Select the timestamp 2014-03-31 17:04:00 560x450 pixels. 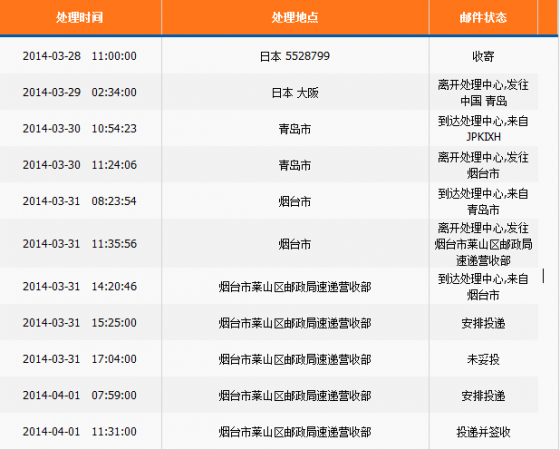click(x=80, y=359)
